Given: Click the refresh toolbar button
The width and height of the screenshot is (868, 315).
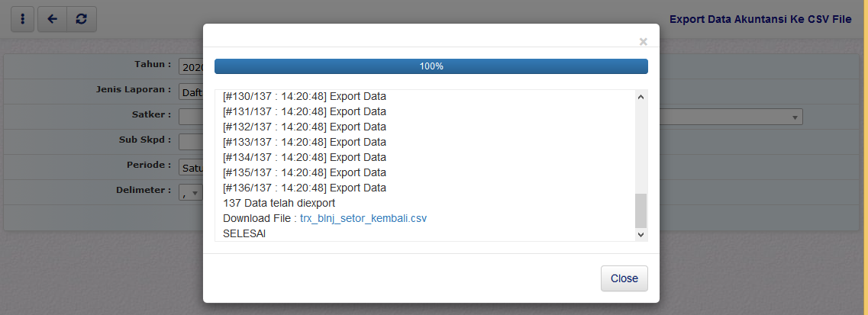Looking at the screenshot, I should coord(81,20).
